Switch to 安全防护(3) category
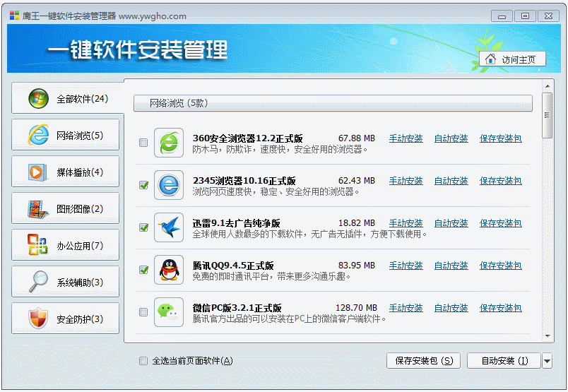The image size is (568, 392). click(x=65, y=319)
